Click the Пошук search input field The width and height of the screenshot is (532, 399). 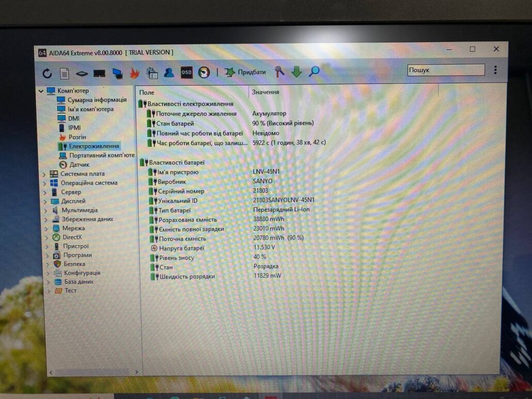point(446,70)
